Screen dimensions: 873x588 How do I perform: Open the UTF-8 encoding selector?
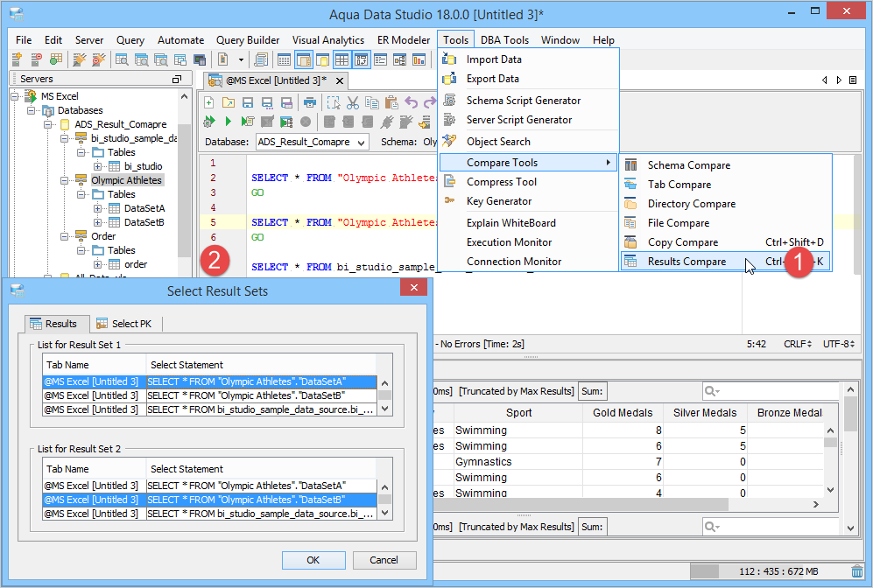pyautogui.click(x=838, y=344)
